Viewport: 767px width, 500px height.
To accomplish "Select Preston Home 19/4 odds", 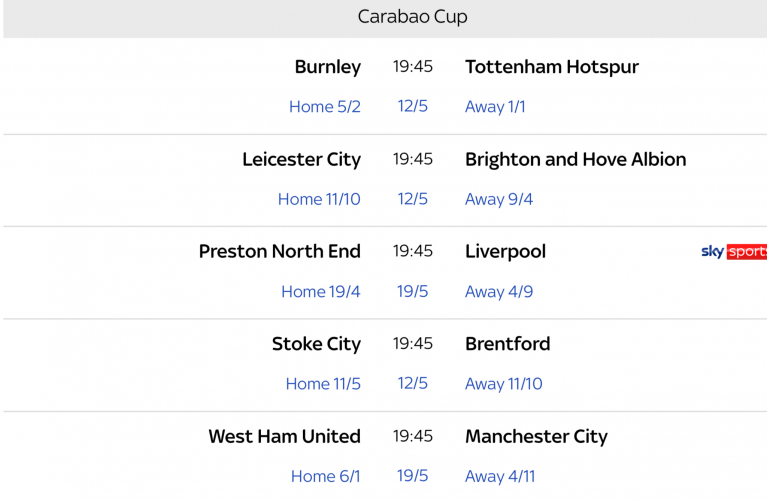I will pos(320,292).
